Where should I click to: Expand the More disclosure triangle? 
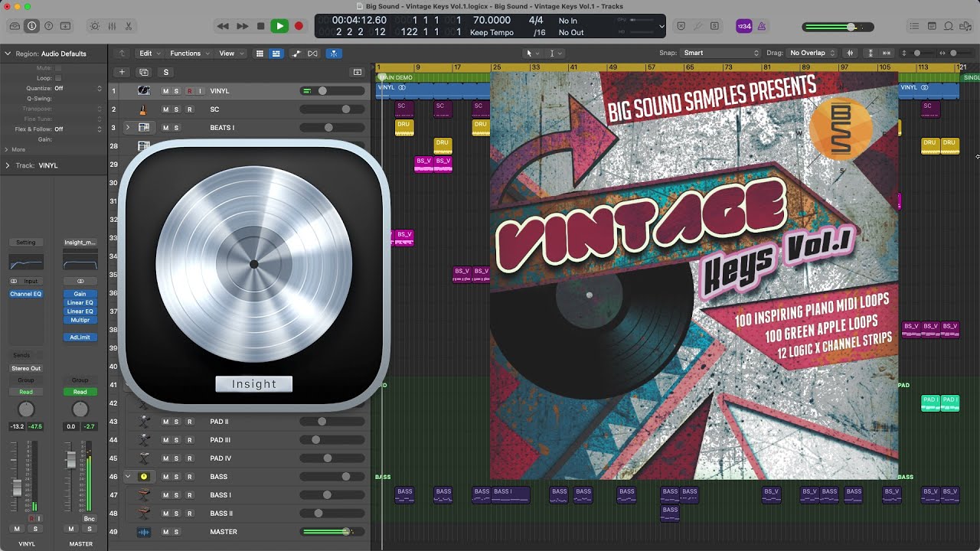click(x=8, y=149)
